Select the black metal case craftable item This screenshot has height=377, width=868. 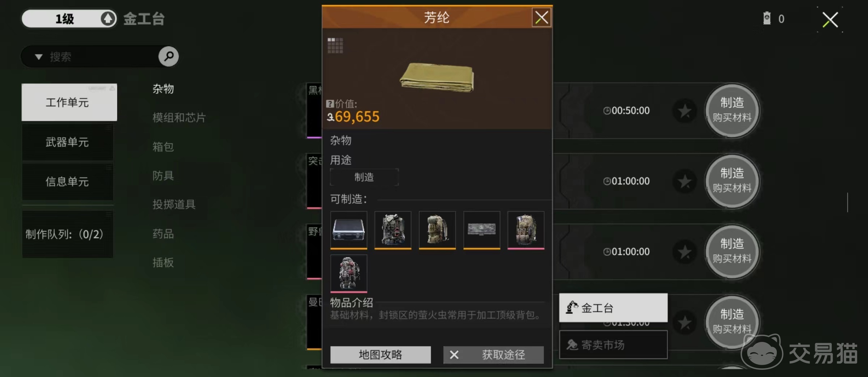click(x=349, y=230)
